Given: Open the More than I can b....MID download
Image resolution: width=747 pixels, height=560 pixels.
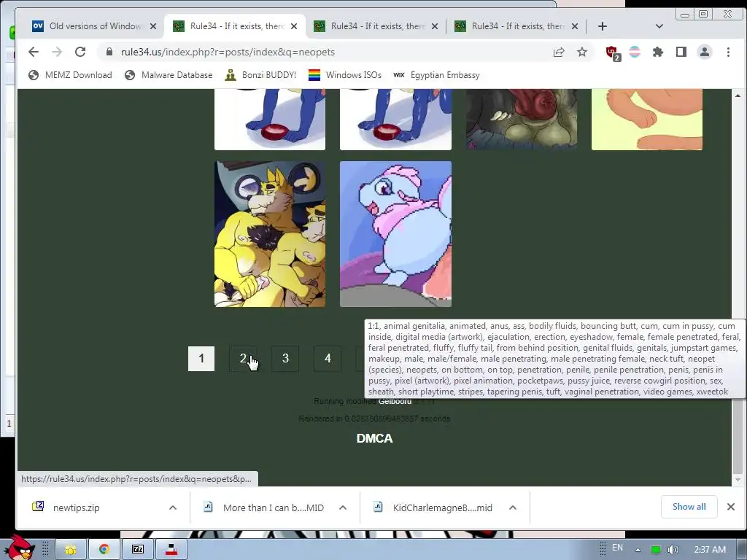Looking at the screenshot, I should click(273, 507).
